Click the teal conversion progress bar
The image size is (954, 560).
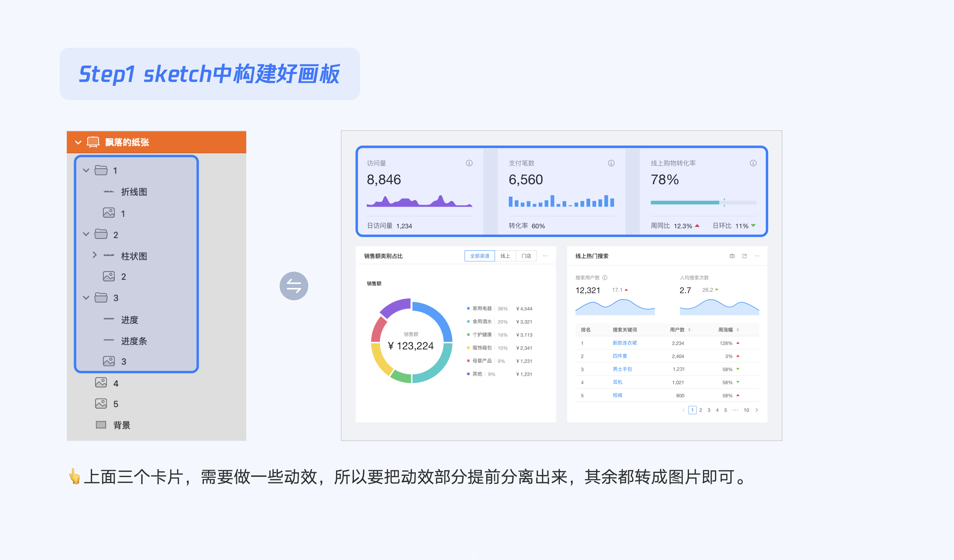tap(684, 203)
